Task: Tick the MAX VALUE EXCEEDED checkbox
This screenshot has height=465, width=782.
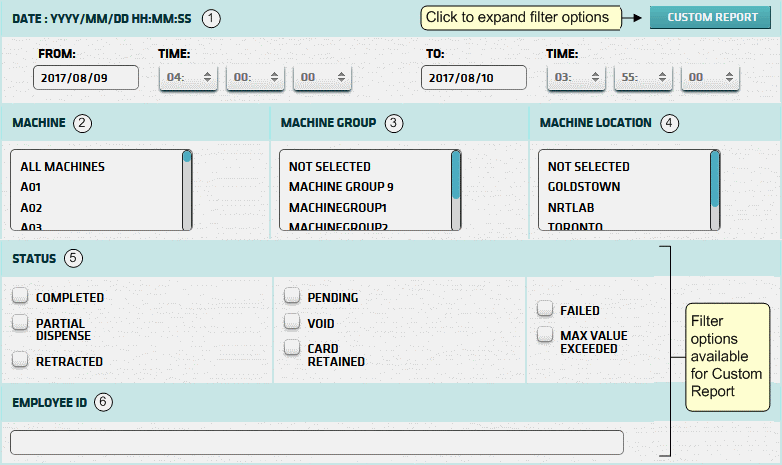Action: (545, 334)
